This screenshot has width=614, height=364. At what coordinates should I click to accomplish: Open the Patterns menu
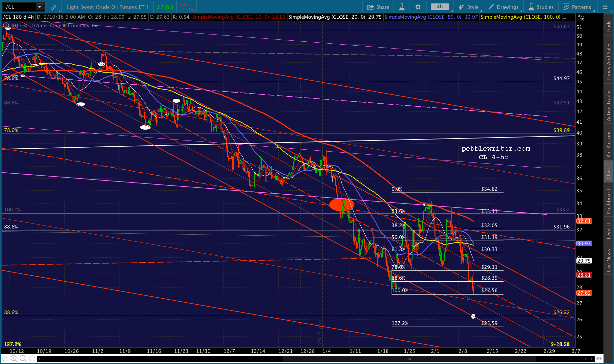click(x=578, y=7)
